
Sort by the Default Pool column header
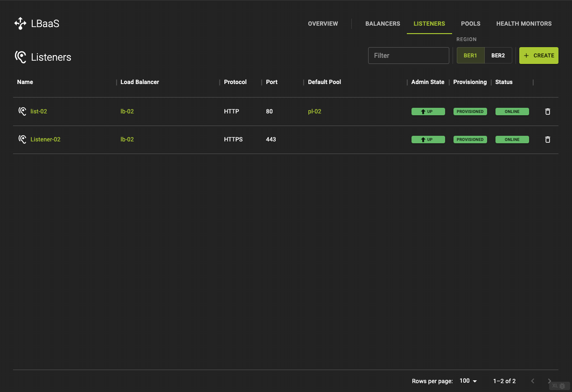pyautogui.click(x=324, y=82)
